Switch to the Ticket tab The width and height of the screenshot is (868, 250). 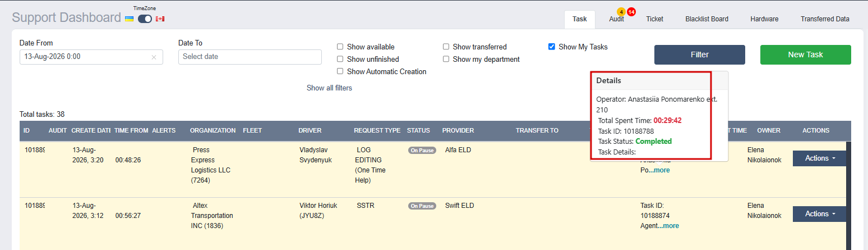click(x=654, y=19)
